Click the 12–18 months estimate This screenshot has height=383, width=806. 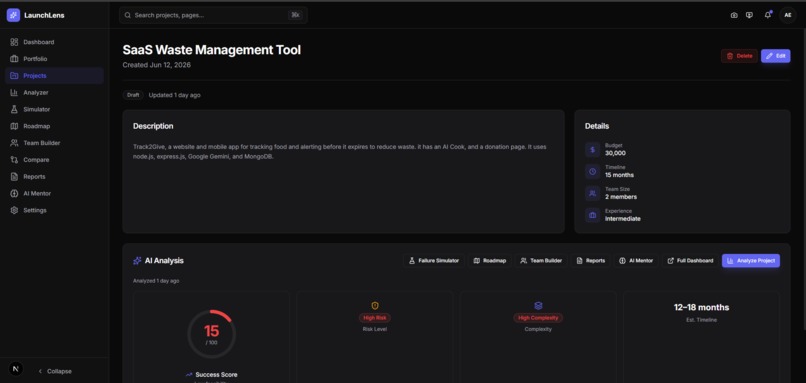pos(702,307)
